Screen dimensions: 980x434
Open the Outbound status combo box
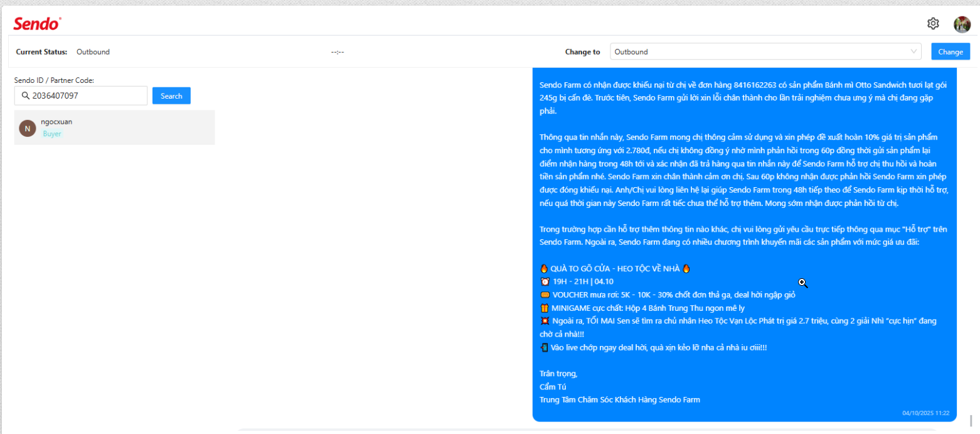(x=765, y=52)
